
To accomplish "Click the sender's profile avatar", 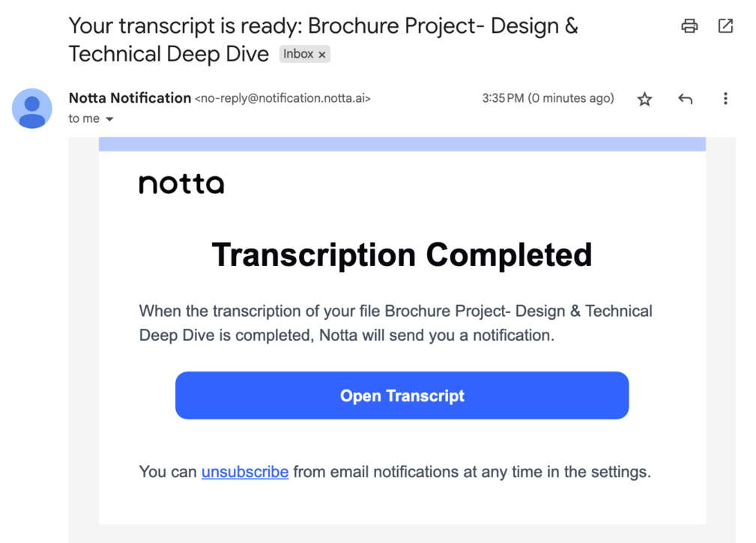I will tap(32, 109).
